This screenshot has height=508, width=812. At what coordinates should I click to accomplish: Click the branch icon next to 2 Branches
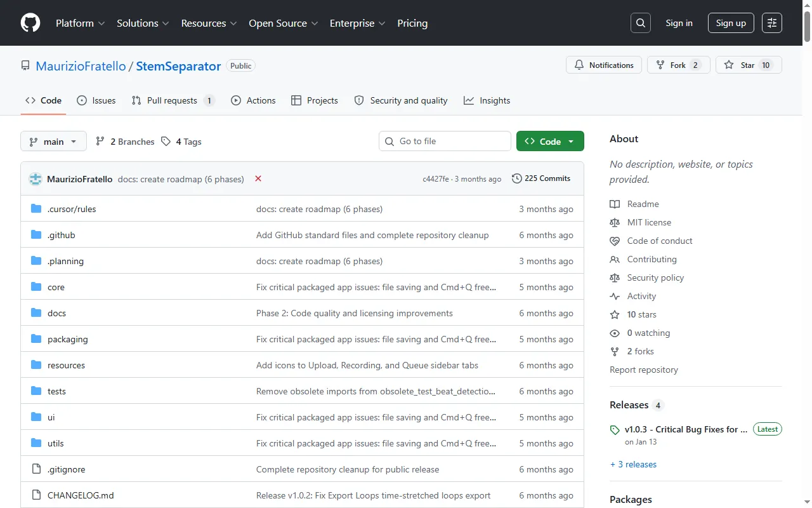click(100, 142)
